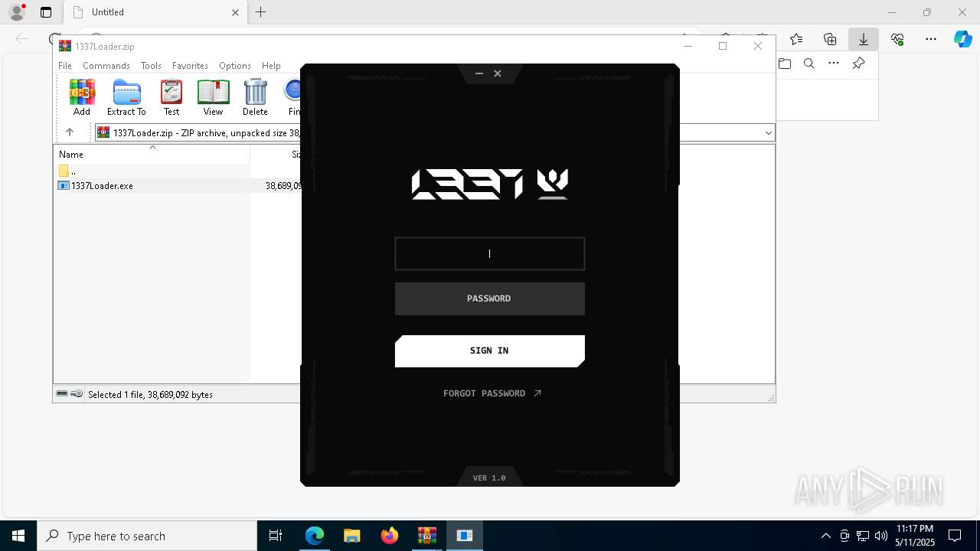This screenshot has width=980, height=551.
Task: Close the 1337 loader window
Action: point(498,73)
